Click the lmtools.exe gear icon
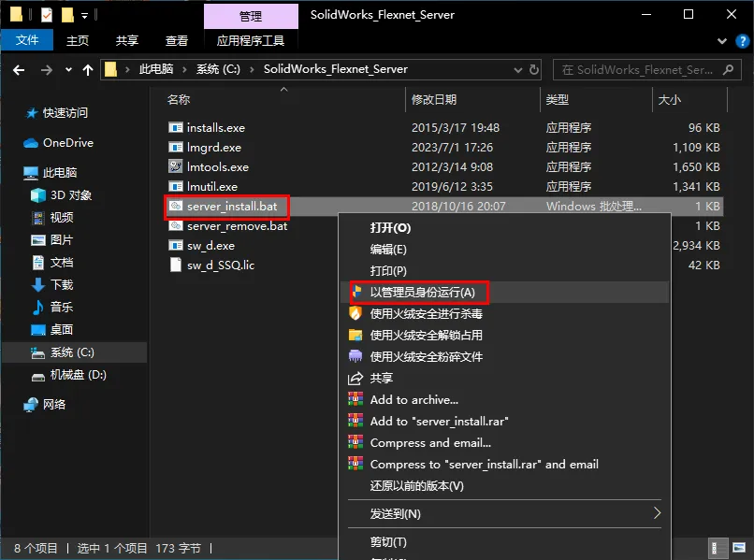Image resolution: width=754 pixels, height=560 pixels. click(176, 166)
